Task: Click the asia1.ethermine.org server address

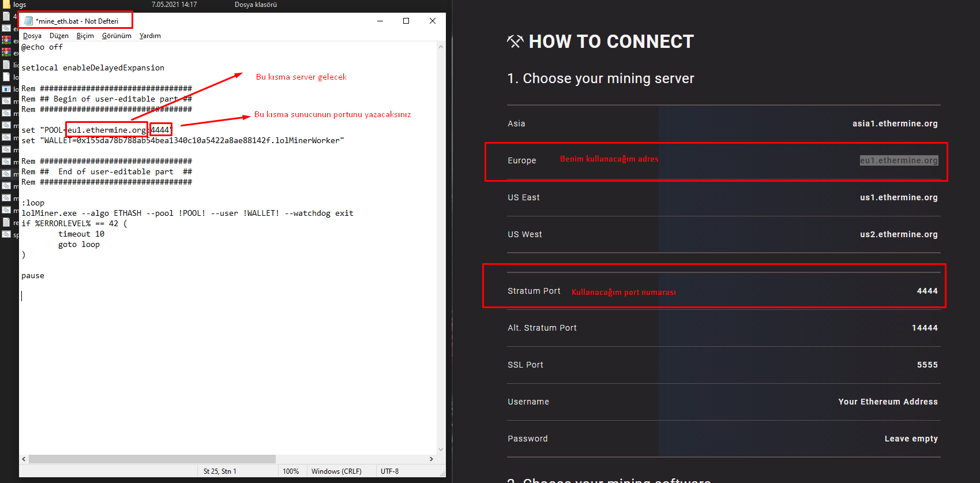Action: [x=895, y=123]
